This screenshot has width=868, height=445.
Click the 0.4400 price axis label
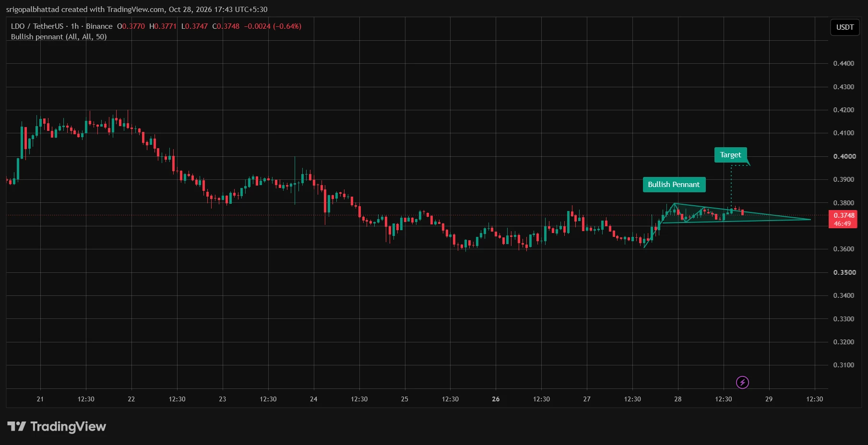pos(844,63)
